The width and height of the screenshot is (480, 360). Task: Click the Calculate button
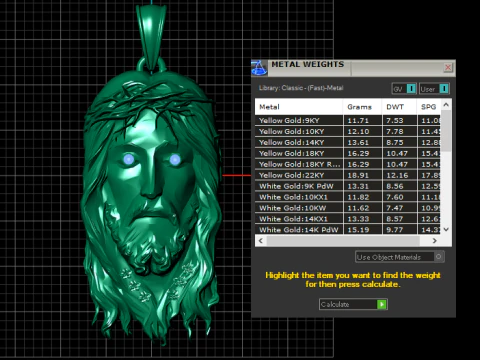point(353,304)
